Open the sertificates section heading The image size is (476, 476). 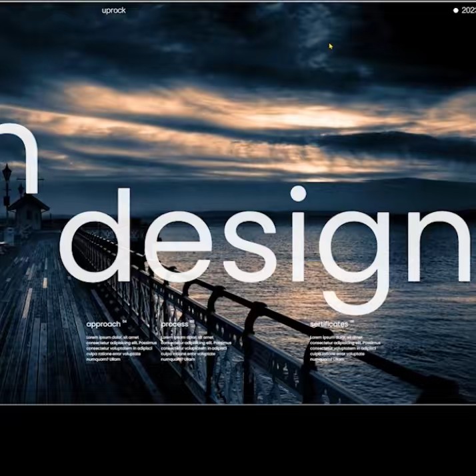[329, 325]
